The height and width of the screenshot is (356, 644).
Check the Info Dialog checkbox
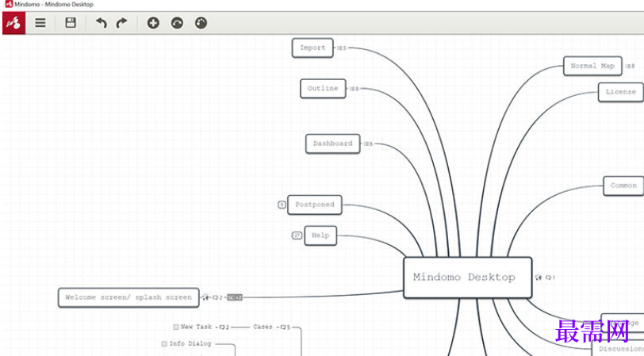(164, 343)
